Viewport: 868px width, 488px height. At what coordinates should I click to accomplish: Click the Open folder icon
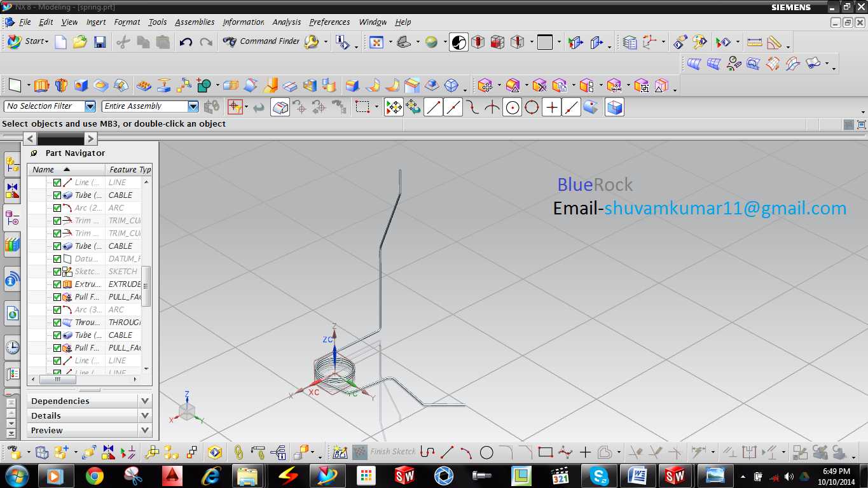pyautogui.click(x=80, y=42)
